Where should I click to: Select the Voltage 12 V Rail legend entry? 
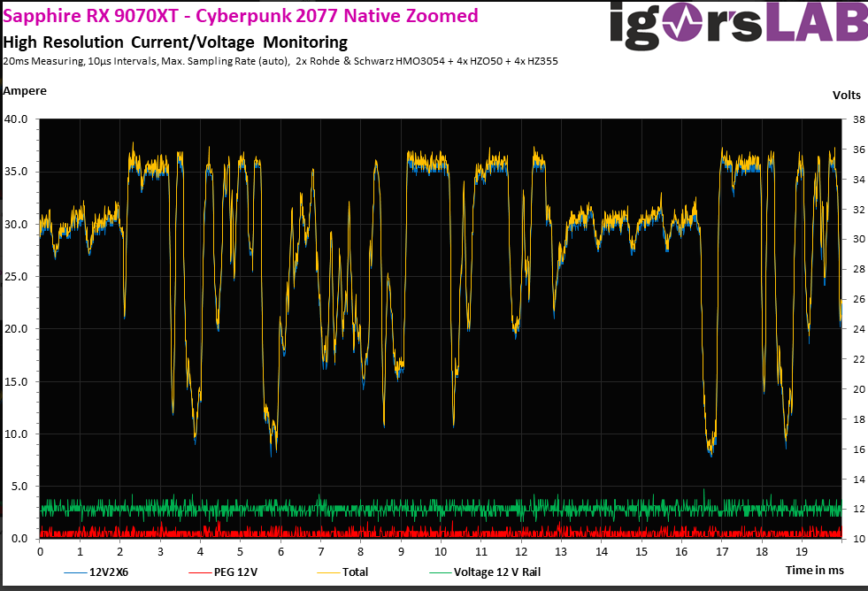point(485,572)
